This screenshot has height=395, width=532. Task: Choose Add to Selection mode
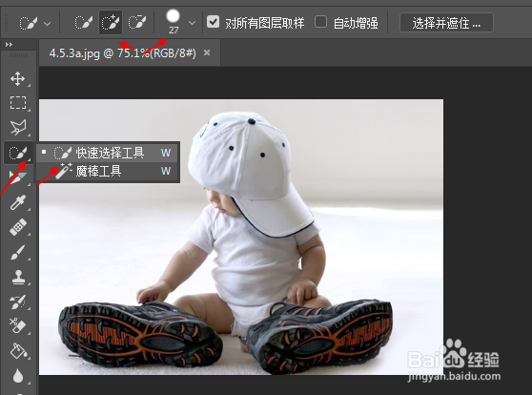point(111,22)
